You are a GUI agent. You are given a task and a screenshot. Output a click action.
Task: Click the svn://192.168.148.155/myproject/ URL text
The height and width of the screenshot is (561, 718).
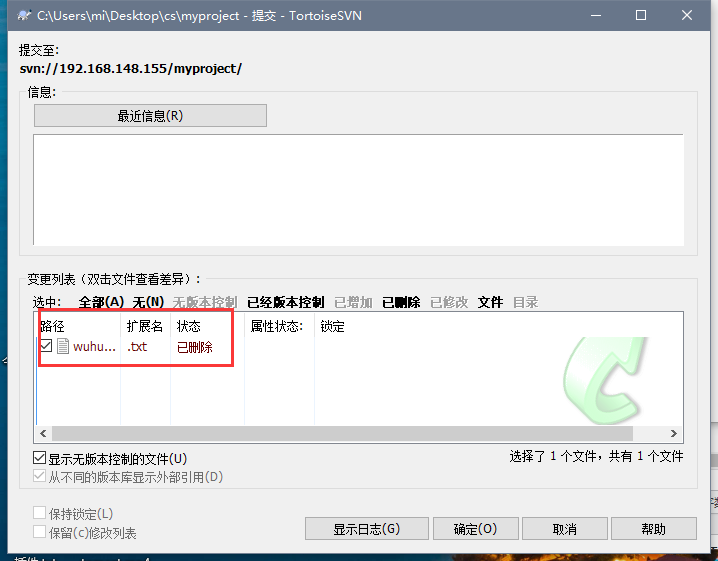click(x=131, y=69)
